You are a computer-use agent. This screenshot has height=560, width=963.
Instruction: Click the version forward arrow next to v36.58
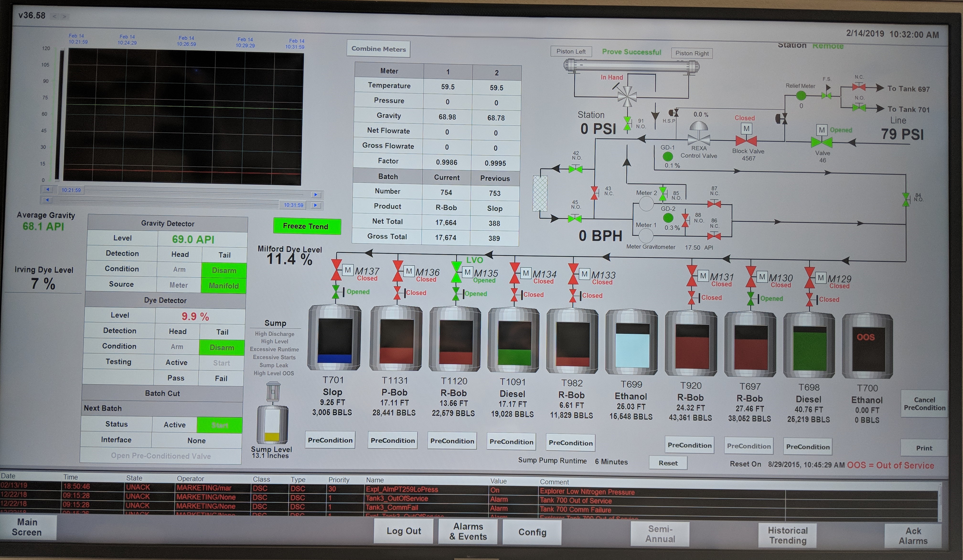point(64,16)
